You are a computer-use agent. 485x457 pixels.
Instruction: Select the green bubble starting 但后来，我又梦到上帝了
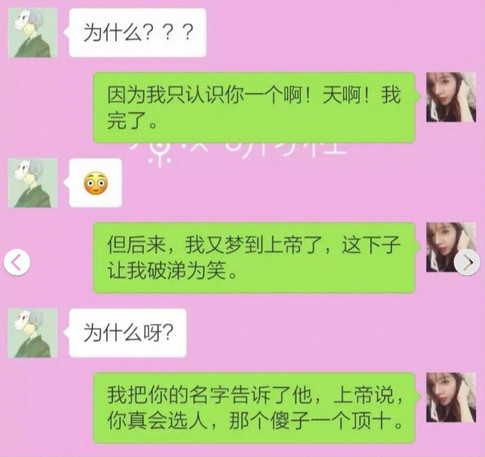tap(254, 258)
